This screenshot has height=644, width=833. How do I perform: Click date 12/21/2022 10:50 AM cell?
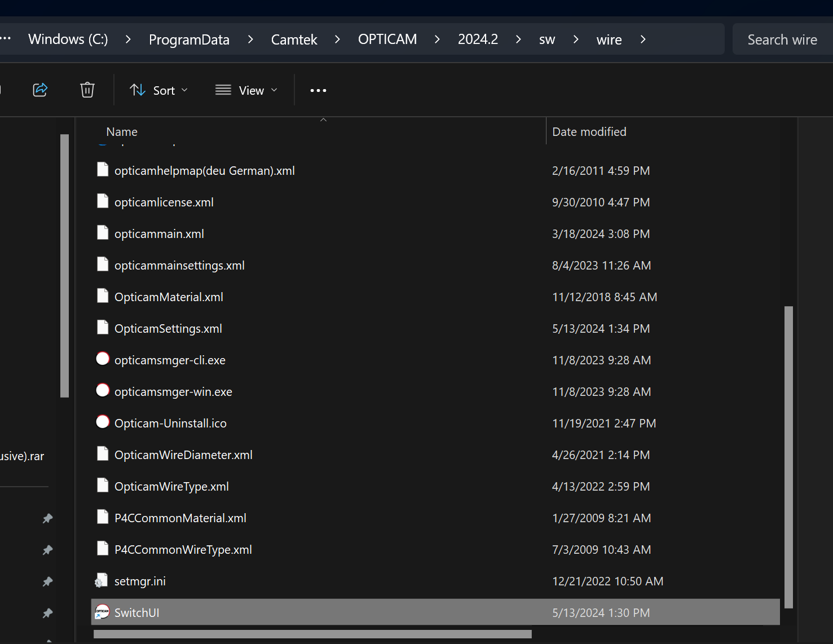tap(607, 581)
